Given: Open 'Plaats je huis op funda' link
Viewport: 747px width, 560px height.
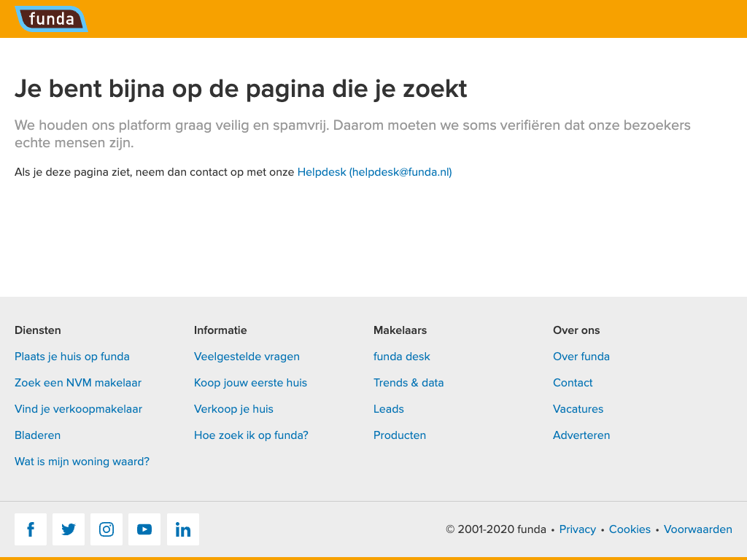Looking at the screenshot, I should pyautogui.click(x=72, y=357).
